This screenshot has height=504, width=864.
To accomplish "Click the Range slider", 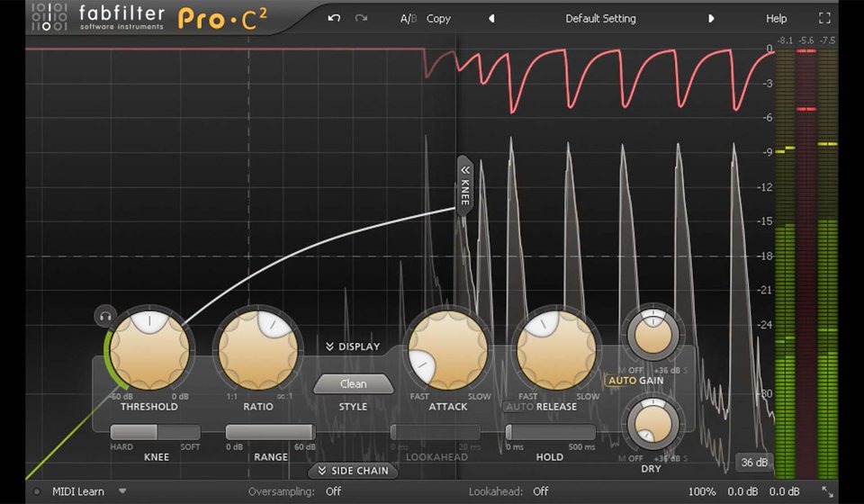I will tap(271, 432).
